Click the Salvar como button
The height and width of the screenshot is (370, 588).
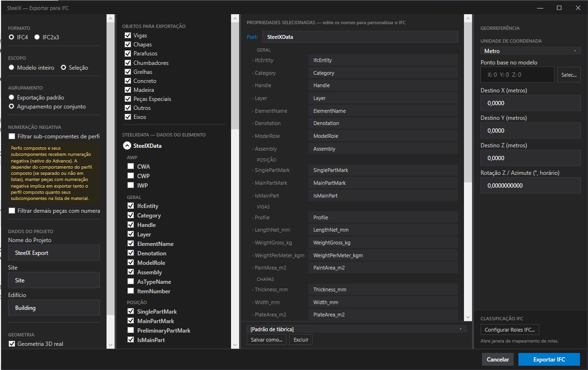pyautogui.click(x=267, y=340)
